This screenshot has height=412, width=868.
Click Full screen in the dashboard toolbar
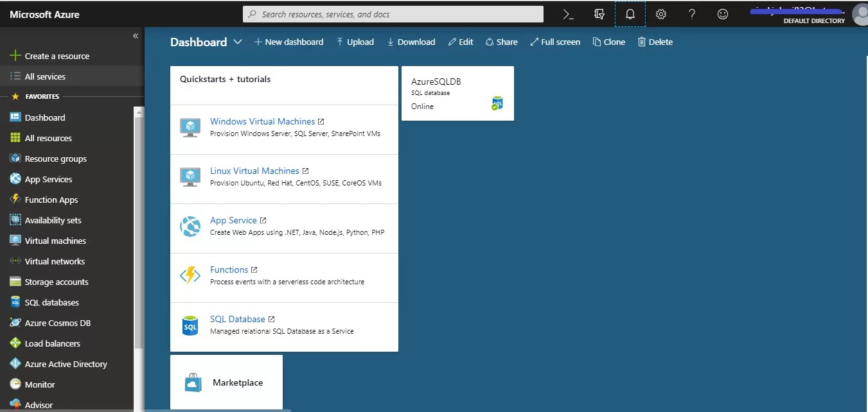pyautogui.click(x=555, y=42)
